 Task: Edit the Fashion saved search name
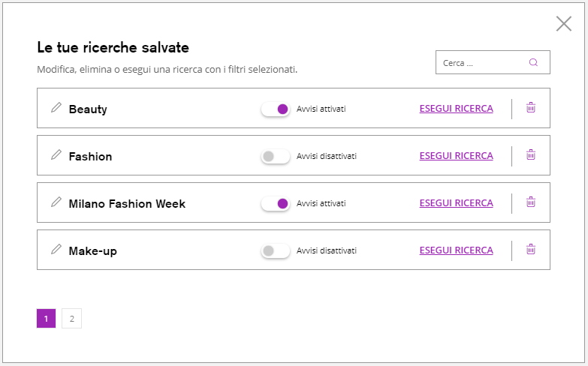tap(56, 155)
